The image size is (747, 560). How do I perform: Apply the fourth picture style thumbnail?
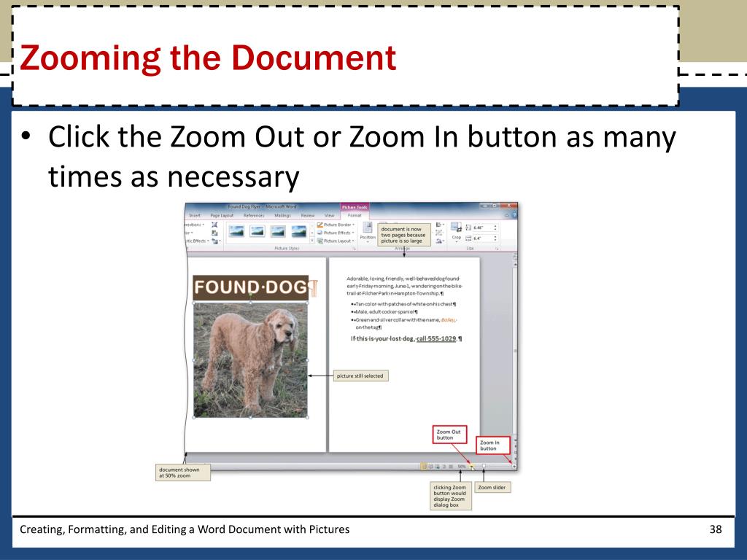point(299,231)
